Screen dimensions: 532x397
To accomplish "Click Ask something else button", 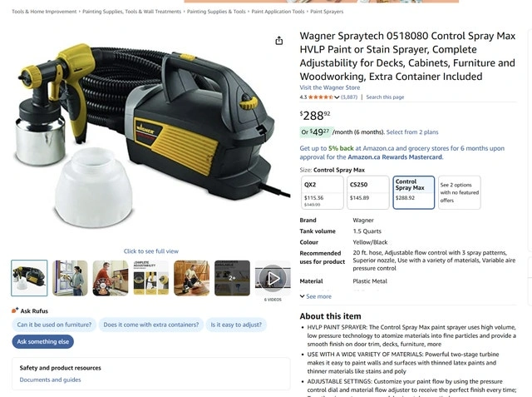I will pyautogui.click(x=43, y=341).
